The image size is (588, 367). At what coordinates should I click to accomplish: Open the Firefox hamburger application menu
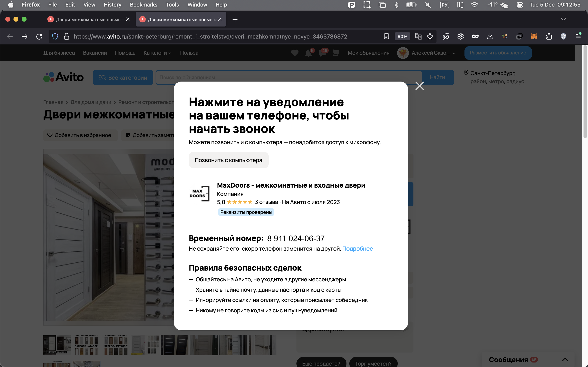tap(578, 36)
